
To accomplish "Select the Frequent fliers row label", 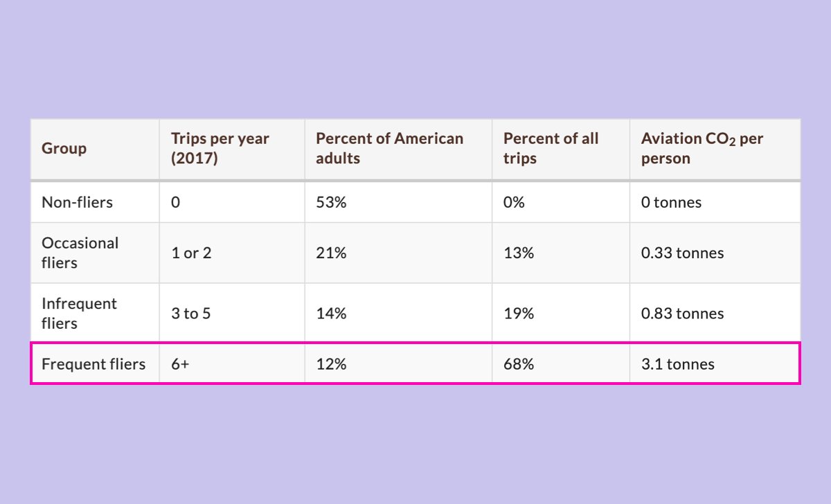I will [x=93, y=363].
